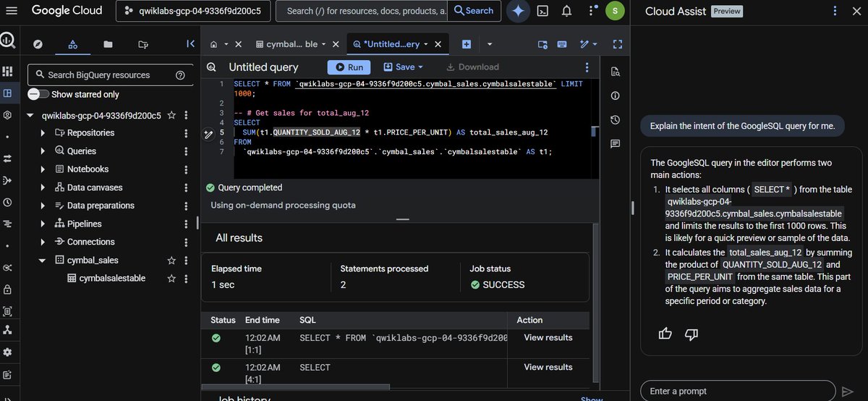The width and height of the screenshot is (868, 401).
Task: Switch to the cymbal... ble tab
Action: (292, 44)
